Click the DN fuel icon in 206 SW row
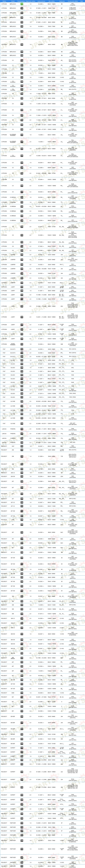85x868 pixels. (x=22, y=476)
